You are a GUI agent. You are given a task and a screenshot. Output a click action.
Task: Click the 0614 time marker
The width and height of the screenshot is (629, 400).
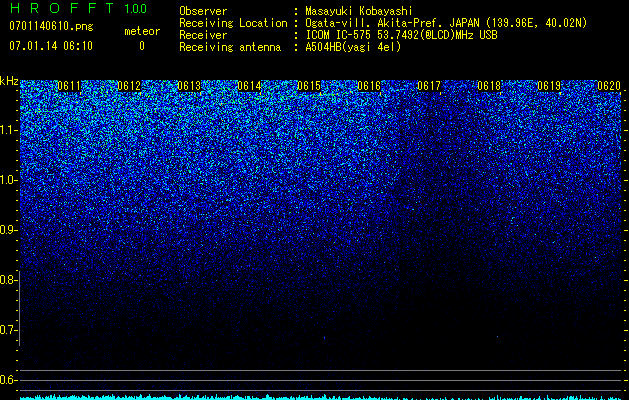tap(249, 86)
